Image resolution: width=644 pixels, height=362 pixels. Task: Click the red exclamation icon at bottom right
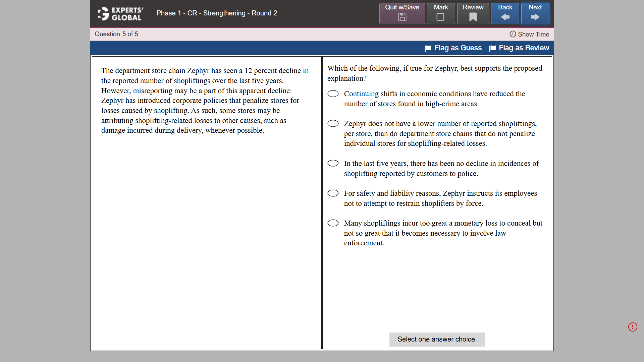tap(633, 327)
